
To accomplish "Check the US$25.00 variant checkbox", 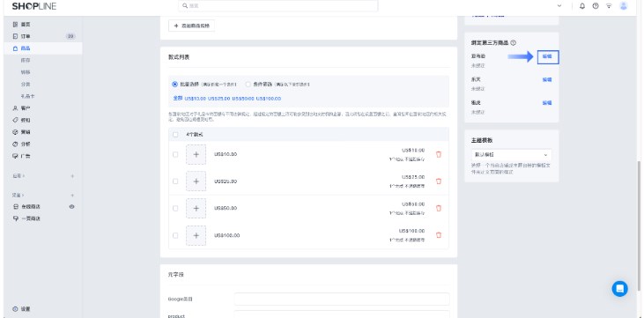I will [x=175, y=181].
